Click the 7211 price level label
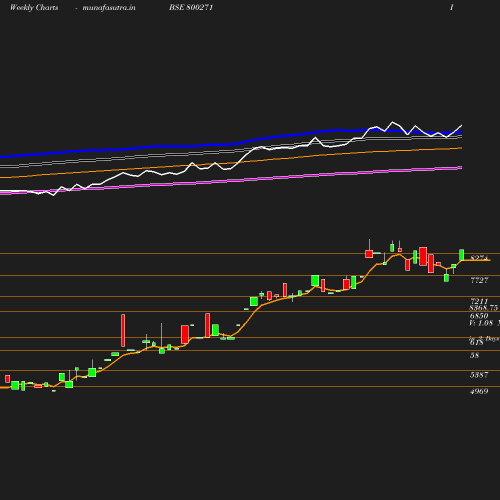Viewport: 500px width, 500px height. click(x=479, y=301)
